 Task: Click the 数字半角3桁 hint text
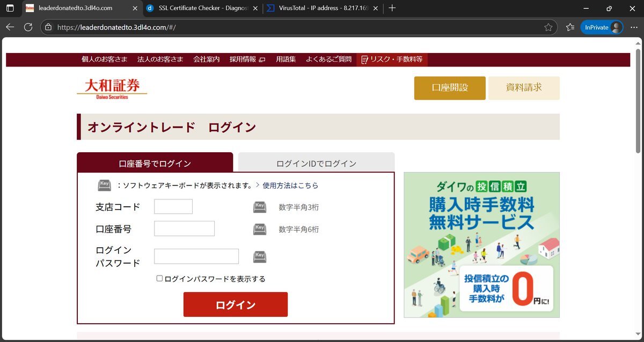(x=299, y=207)
